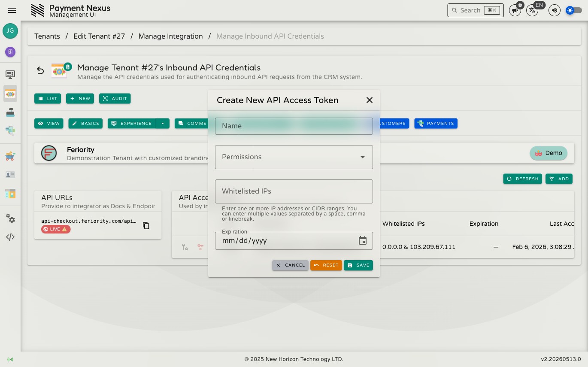Image resolution: width=588 pixels, height=367 pixels.
Task: Click the Reset button in dialog
Action: click(326, 265)
